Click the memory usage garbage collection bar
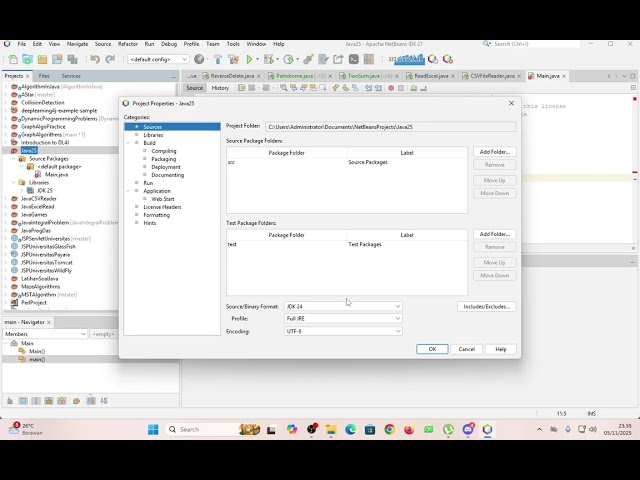Image resolution: width=640 pixels, height=480 pixels. pyautogui.click(x=406, y=60)
